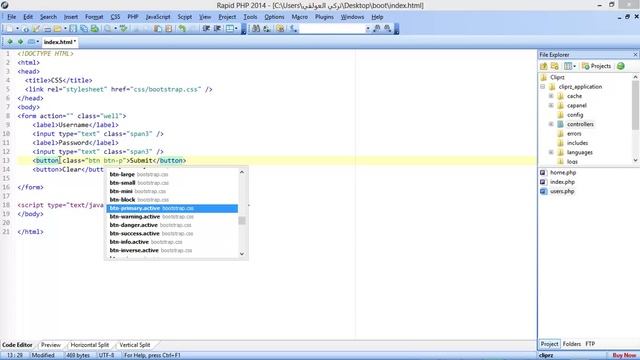Click the green globe icon in File Explorer

tap(621, 66)
